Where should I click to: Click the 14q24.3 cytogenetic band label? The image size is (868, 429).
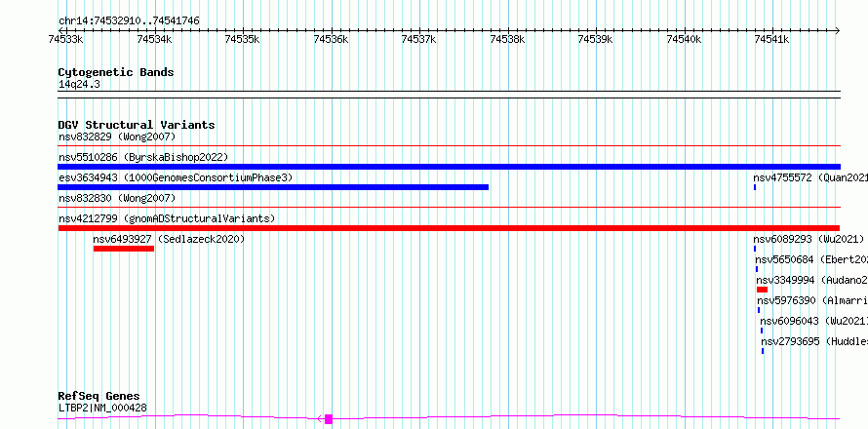[80, 85]
